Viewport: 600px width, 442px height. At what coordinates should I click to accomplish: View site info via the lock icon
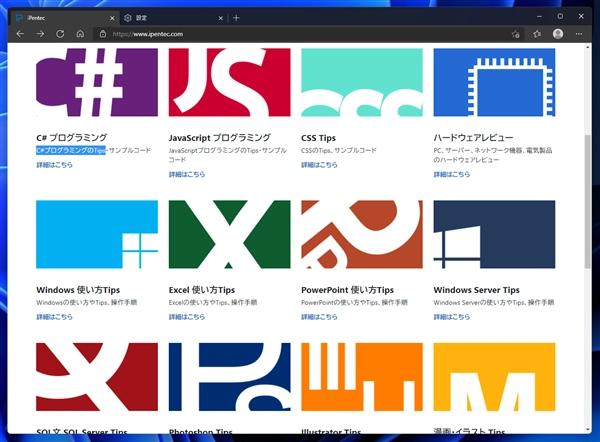[103, 34]
